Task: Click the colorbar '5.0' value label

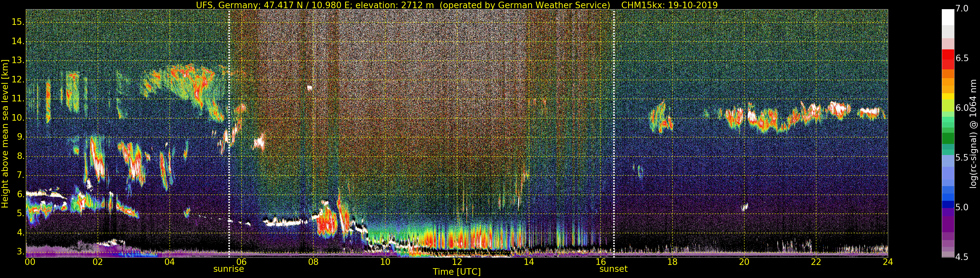Action: point(962,208)
